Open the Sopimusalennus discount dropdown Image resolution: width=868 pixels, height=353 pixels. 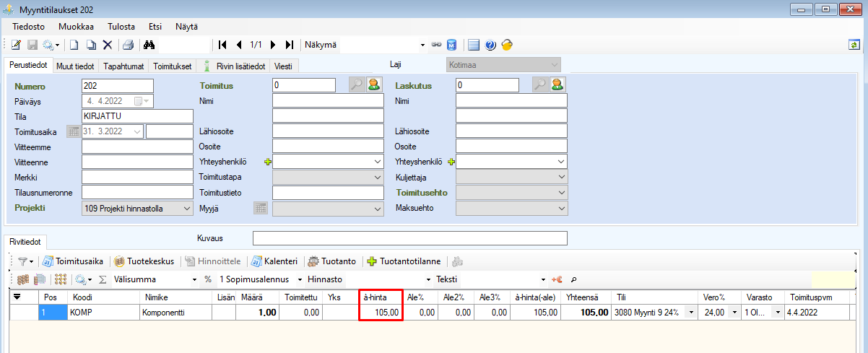[x=299, y=279]
